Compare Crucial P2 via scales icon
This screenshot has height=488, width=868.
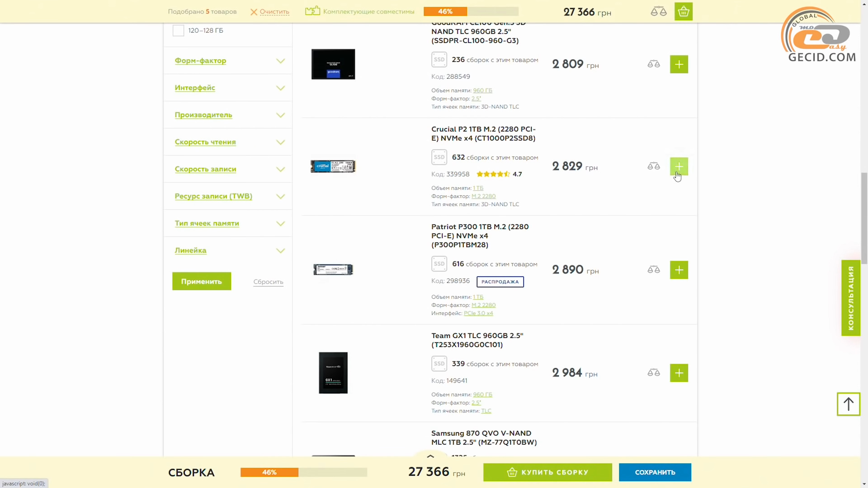653,166
